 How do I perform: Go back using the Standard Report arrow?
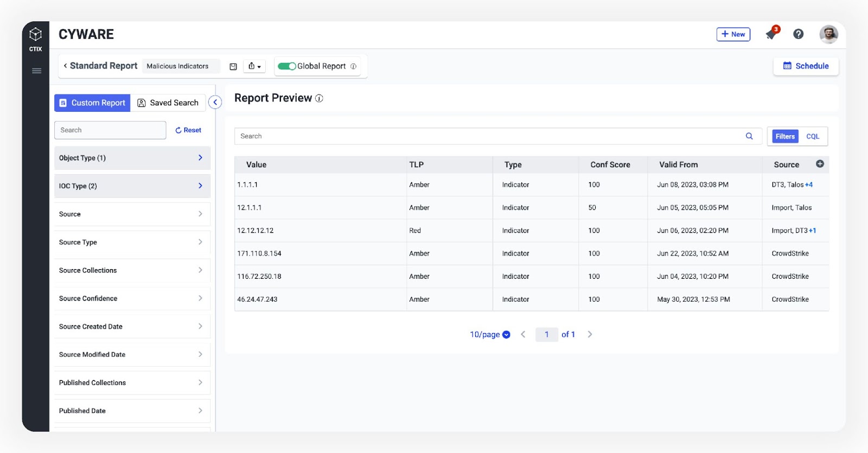pyautogui.click(x=66, y=66)
